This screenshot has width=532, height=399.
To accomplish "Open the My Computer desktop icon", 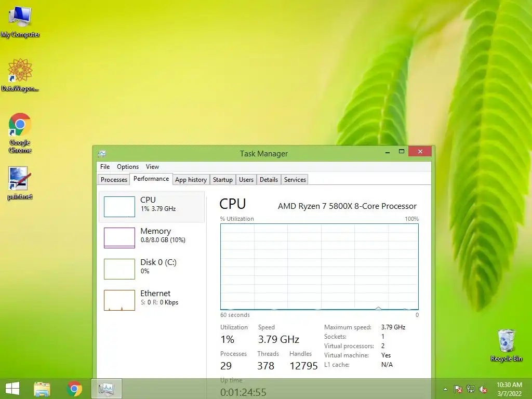I will (x=20, y=21).
